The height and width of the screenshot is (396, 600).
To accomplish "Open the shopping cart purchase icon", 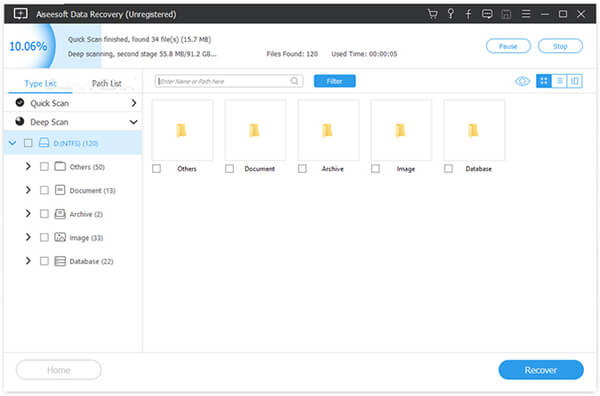I will [x=432, y=14].
